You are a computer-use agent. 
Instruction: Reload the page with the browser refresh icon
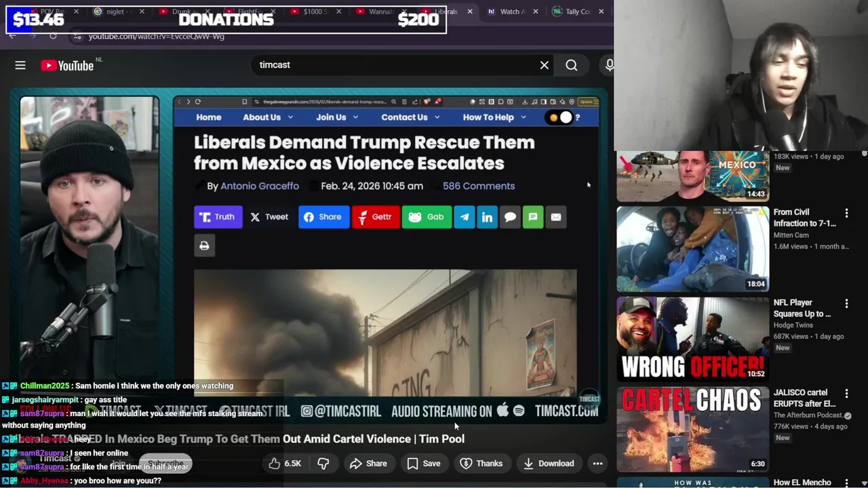coord(53,36)
